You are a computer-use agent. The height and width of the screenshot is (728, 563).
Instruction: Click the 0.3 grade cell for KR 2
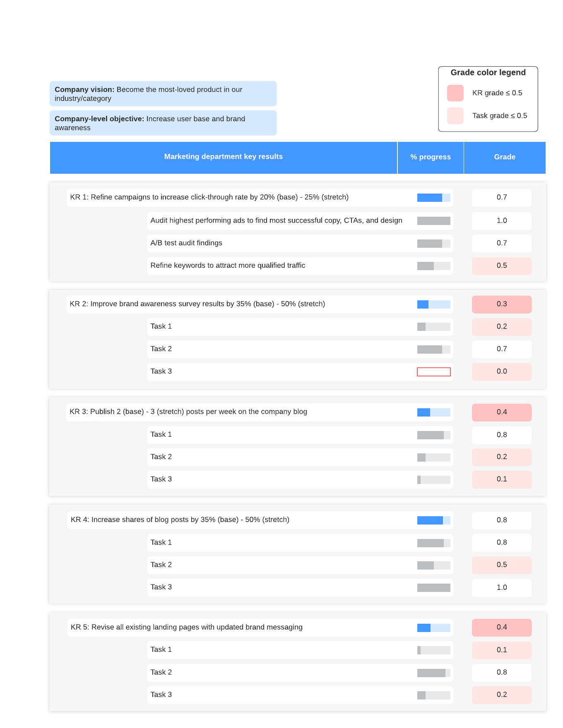coord(502,304)
